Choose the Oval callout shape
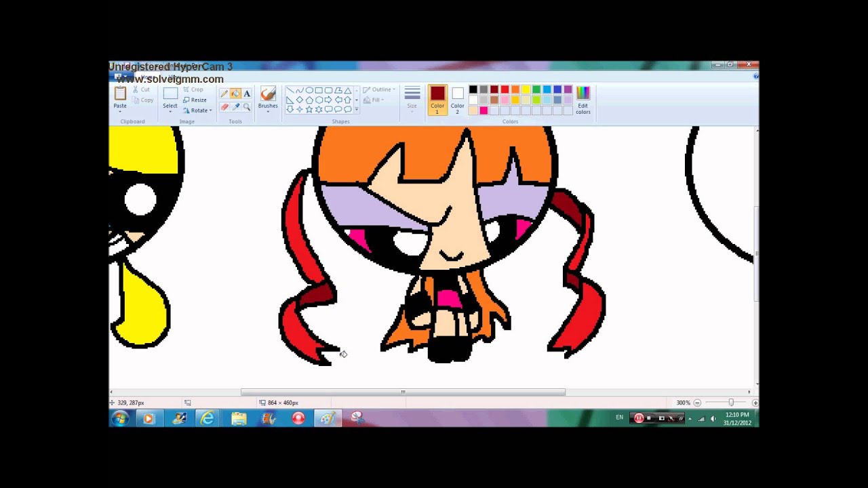Viewport: 868px width, 488px height. click(338, 109)
